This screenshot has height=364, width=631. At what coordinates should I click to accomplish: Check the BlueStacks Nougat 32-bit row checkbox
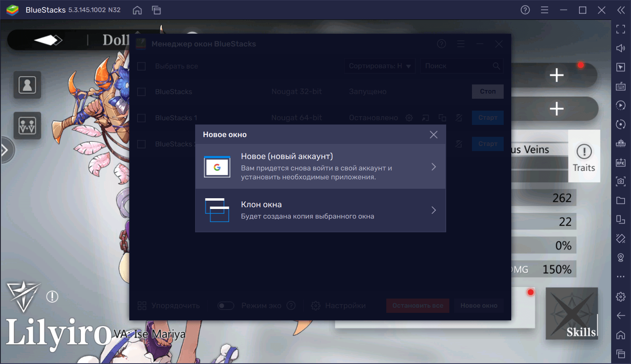[x=141, y=92]
